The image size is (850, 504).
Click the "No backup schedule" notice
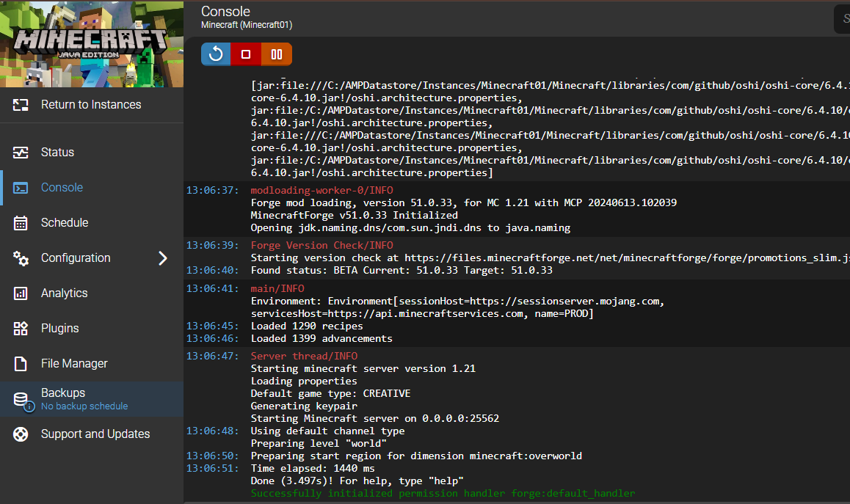pyautogui.click(x=84, y=406)
